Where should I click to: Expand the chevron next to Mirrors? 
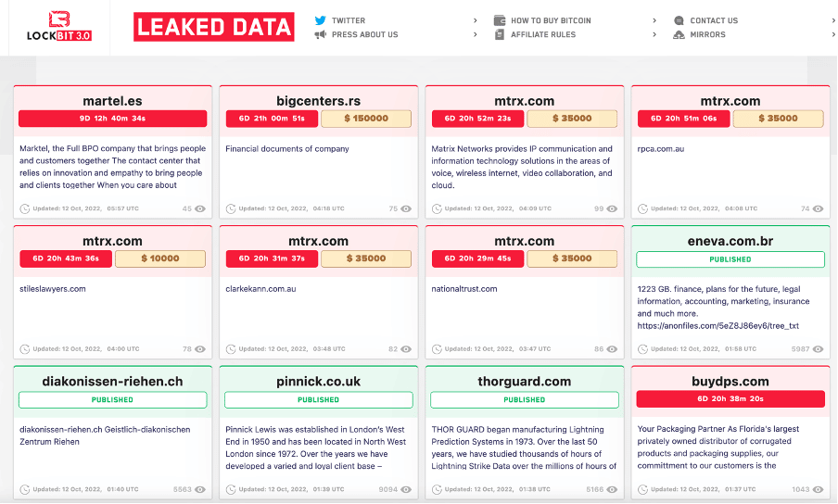[x=832, y=34]
